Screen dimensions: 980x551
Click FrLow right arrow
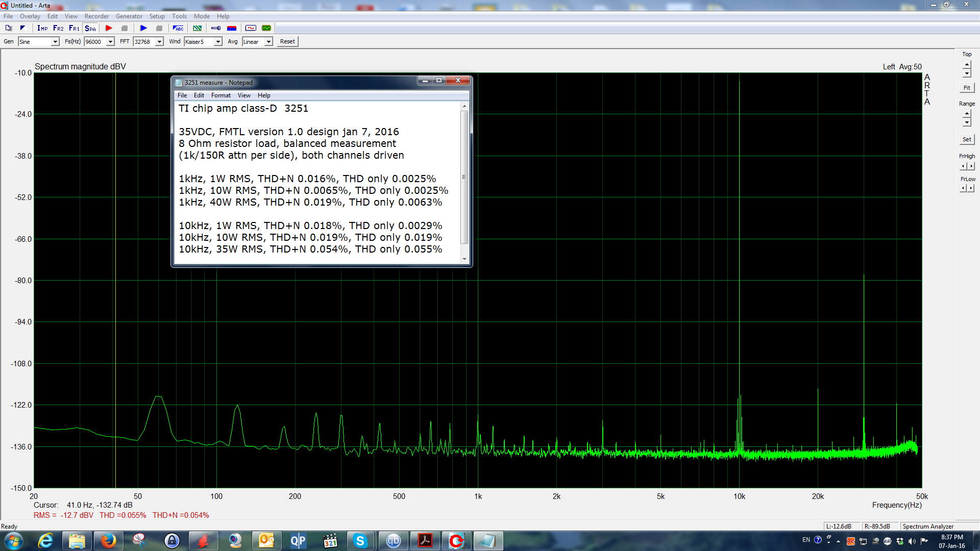click(971, 188)
